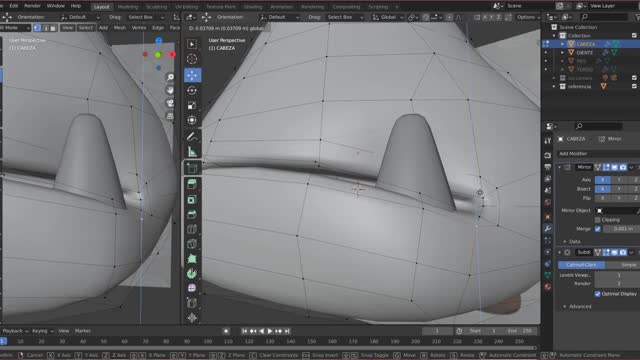Image resolution: width=640 pixels, height=360 pixels.
Task: Select Simple subdivision type
Action: coord(623,265)
